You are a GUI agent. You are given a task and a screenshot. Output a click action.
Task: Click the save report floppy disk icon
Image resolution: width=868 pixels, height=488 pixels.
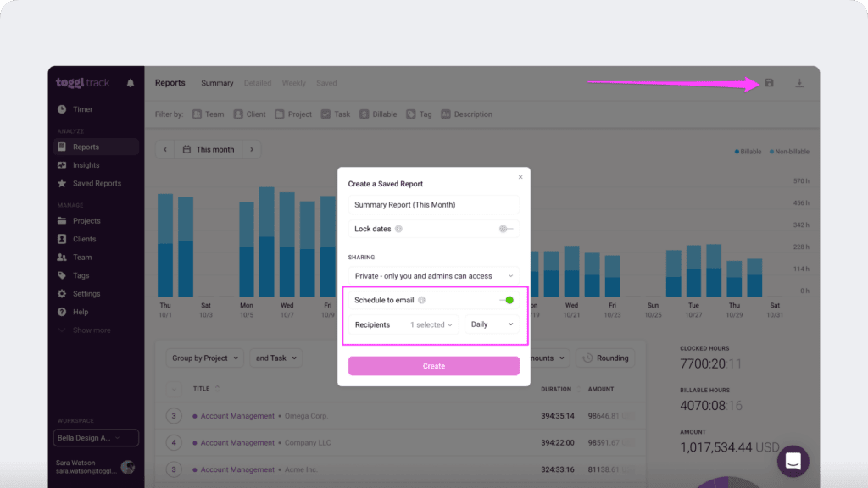(769, 83)
